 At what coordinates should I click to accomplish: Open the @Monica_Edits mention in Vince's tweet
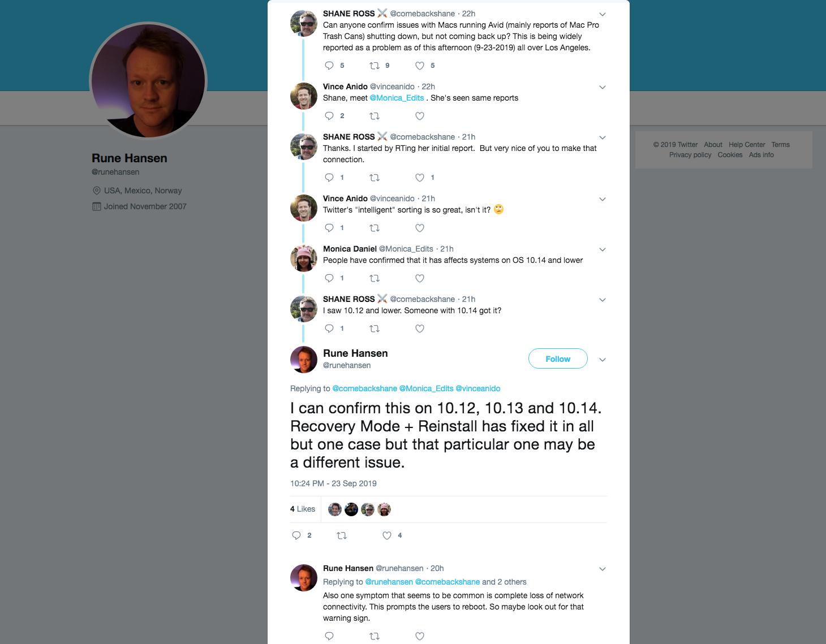(x=397, y=98)
